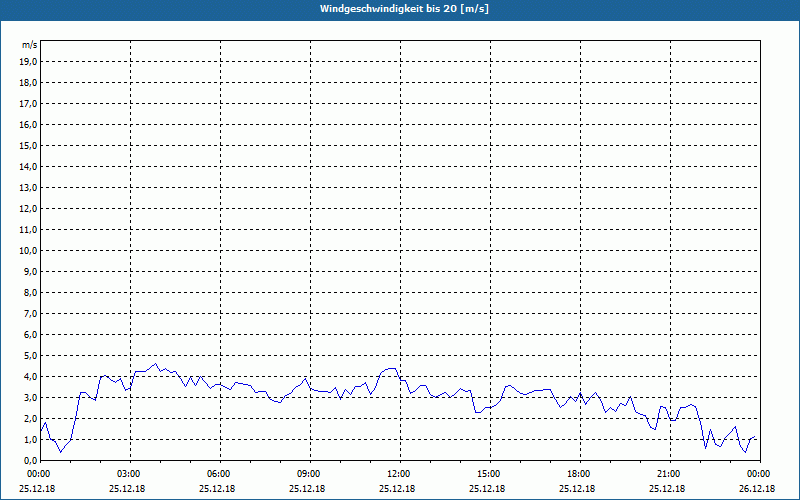Click the 21:00 time axis label
The height and width of the screenshot is (500, 800).
(x=670, y=474)
